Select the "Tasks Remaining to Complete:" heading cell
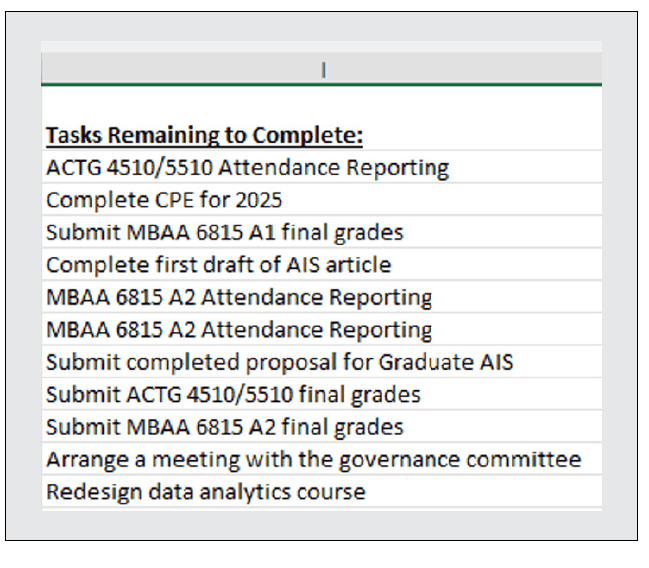The width and height of the screenshot is (649, 568). click(204, 135)
